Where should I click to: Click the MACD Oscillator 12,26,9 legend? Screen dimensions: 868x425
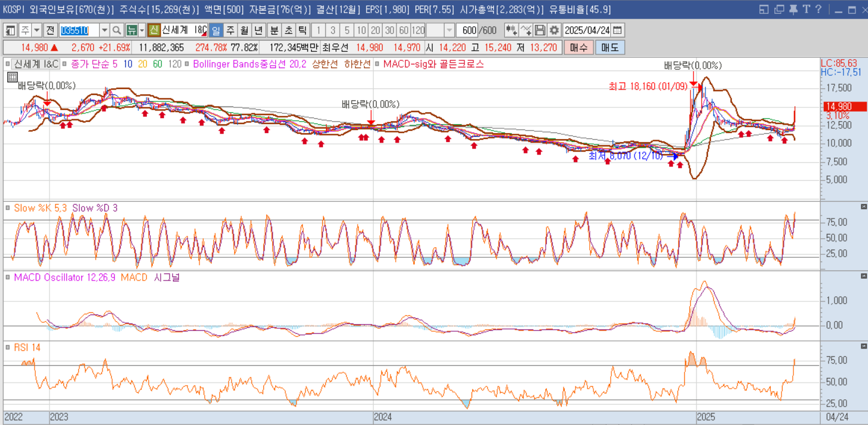(64, 278)
